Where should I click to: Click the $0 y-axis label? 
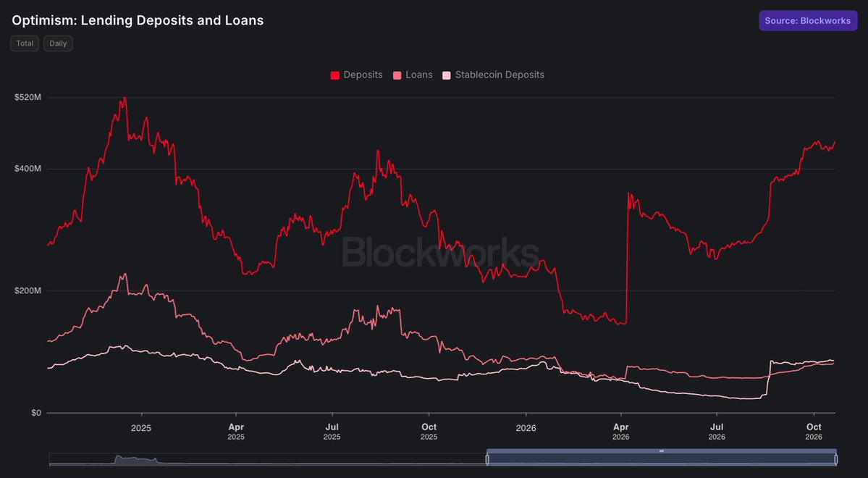point(36,413)
